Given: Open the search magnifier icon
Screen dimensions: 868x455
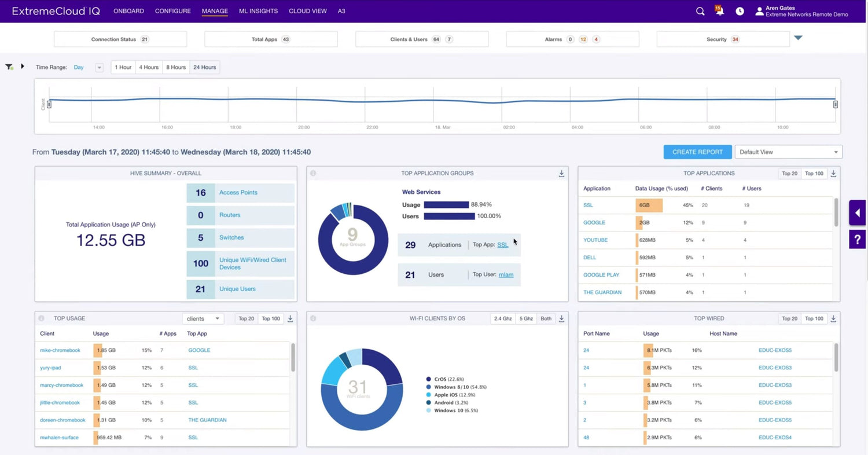Looking at the screenshot, I should point(700,11).
